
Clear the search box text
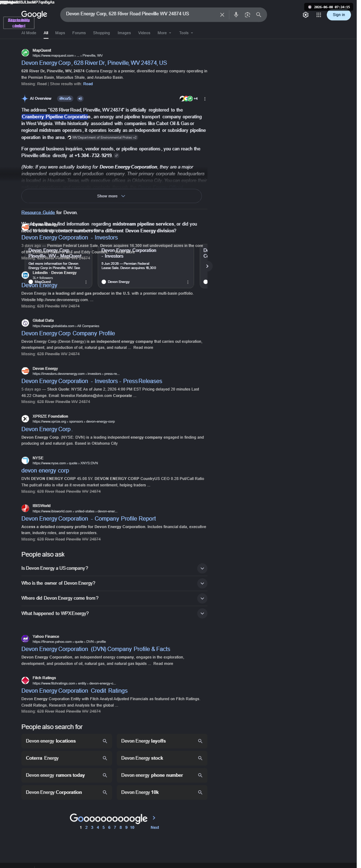point(222,15)
